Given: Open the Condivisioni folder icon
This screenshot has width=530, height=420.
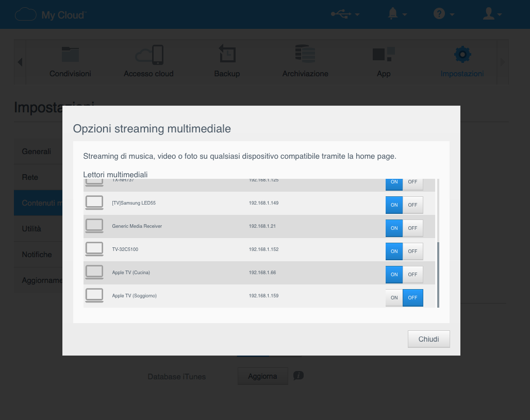Looking at the screenshot, I should (x=70, y=54).
